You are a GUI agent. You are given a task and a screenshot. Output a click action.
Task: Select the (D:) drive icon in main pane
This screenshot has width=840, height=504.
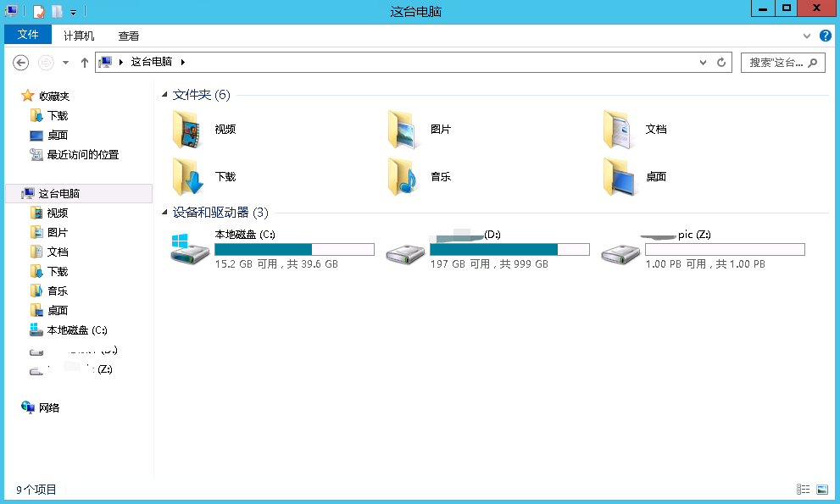405,254
